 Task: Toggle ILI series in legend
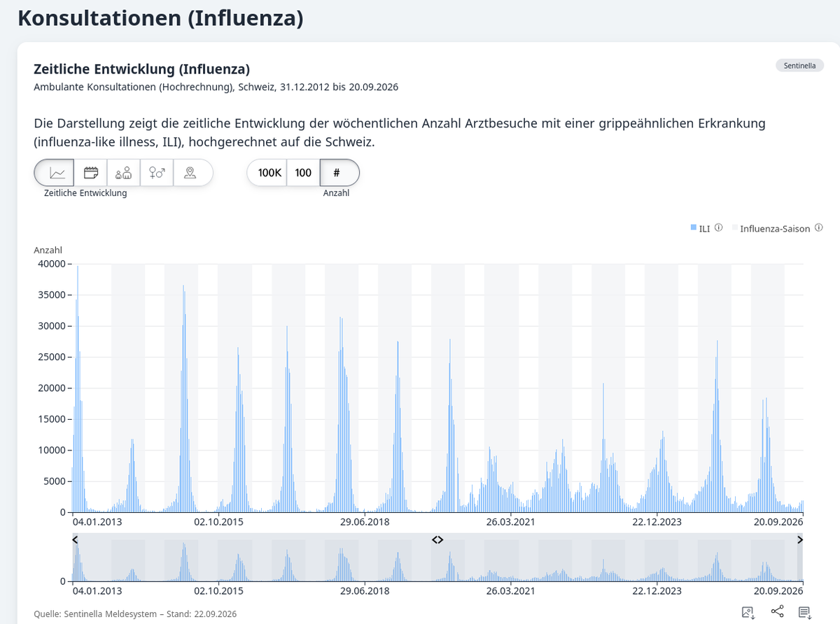click(x=700, y=229)
